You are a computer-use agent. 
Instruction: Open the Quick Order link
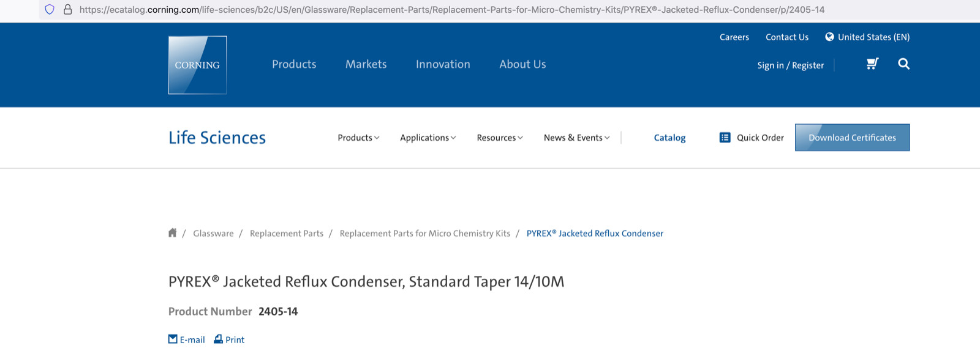click(760, 138)
